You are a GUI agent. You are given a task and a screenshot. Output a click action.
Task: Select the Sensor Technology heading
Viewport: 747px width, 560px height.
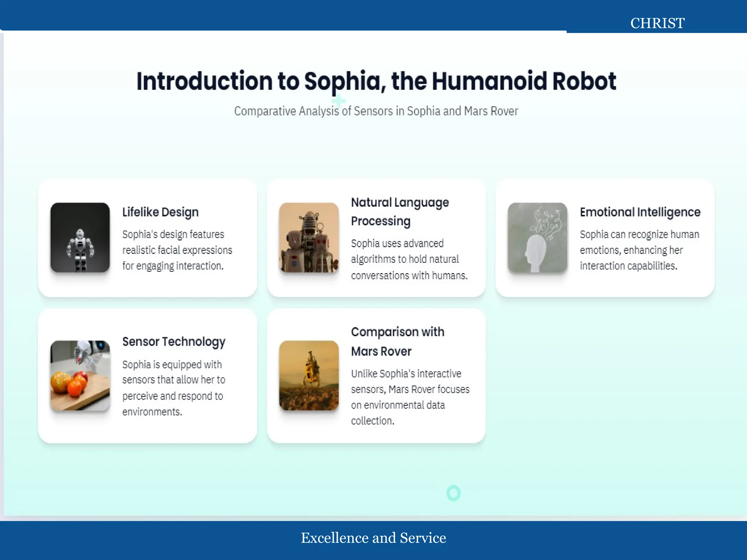[174, 342]
